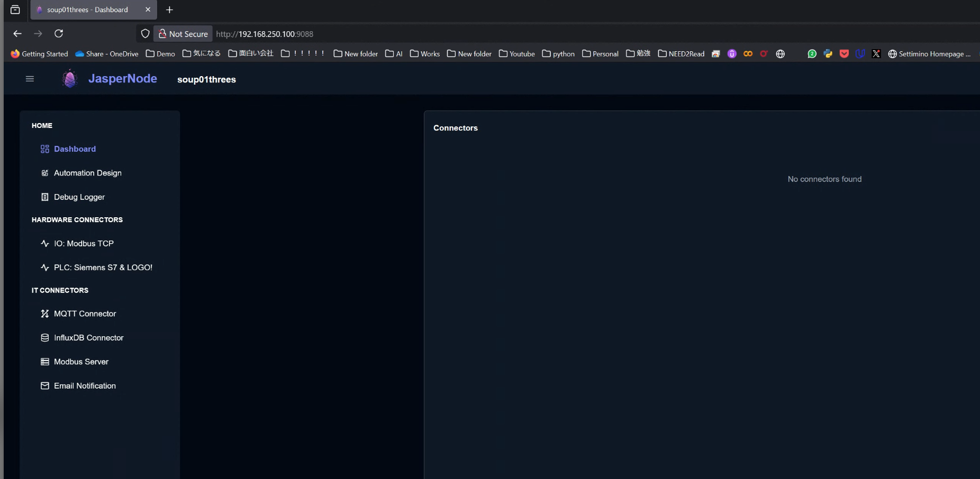Screen dimensions: 980x479
Task: Click the Debug Logger icon
Action: point(45,197)
